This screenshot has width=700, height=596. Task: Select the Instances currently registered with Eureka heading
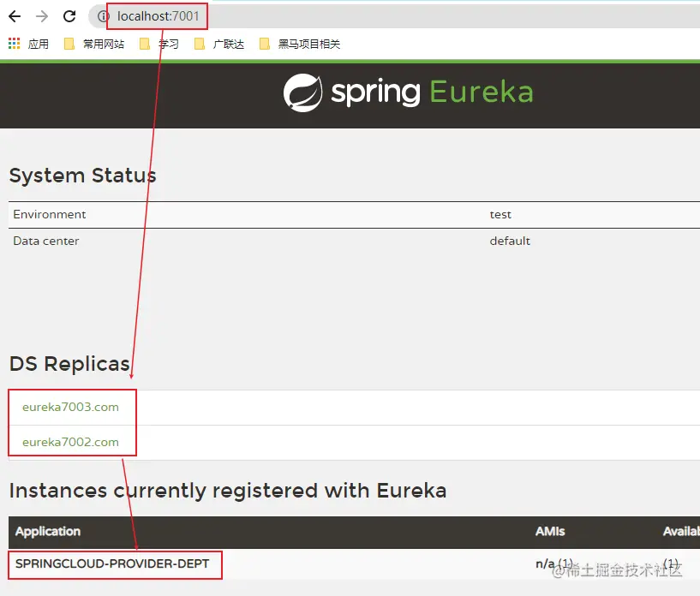point(228,491)
